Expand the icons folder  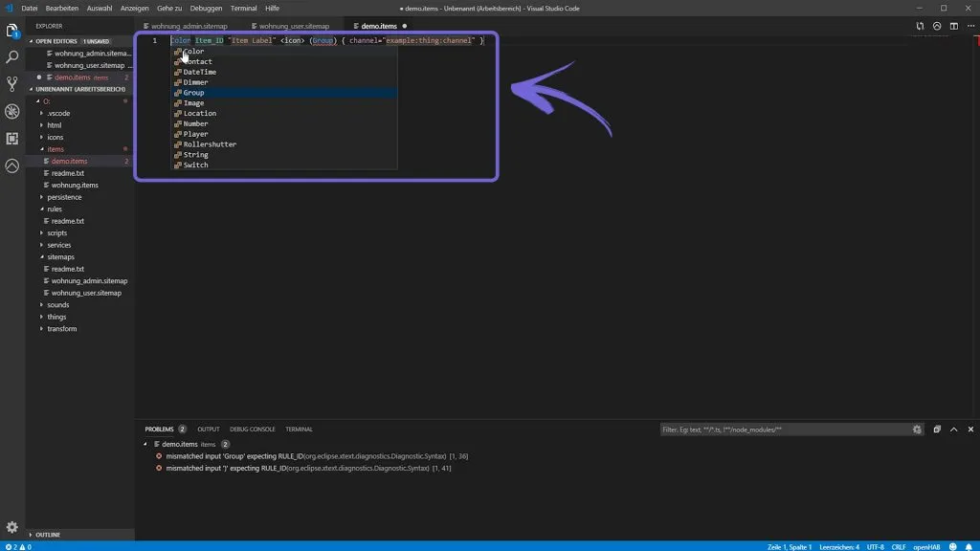click(42, 137)
